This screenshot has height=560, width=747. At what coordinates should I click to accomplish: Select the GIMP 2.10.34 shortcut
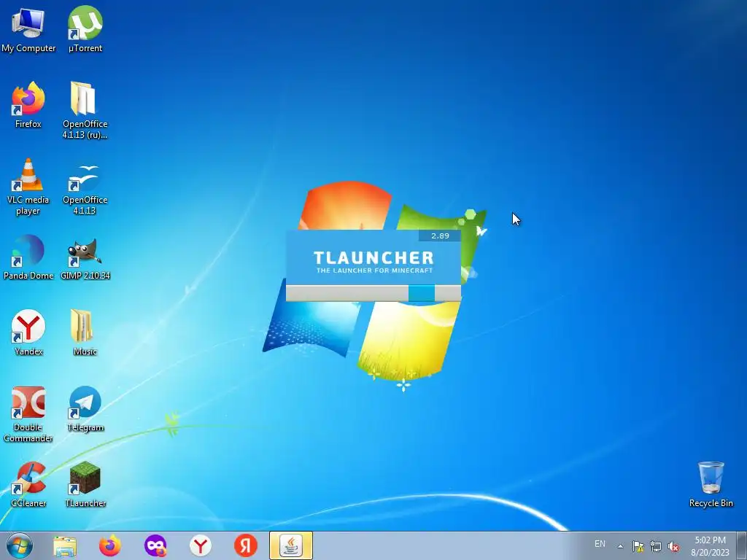coord(85,258)
